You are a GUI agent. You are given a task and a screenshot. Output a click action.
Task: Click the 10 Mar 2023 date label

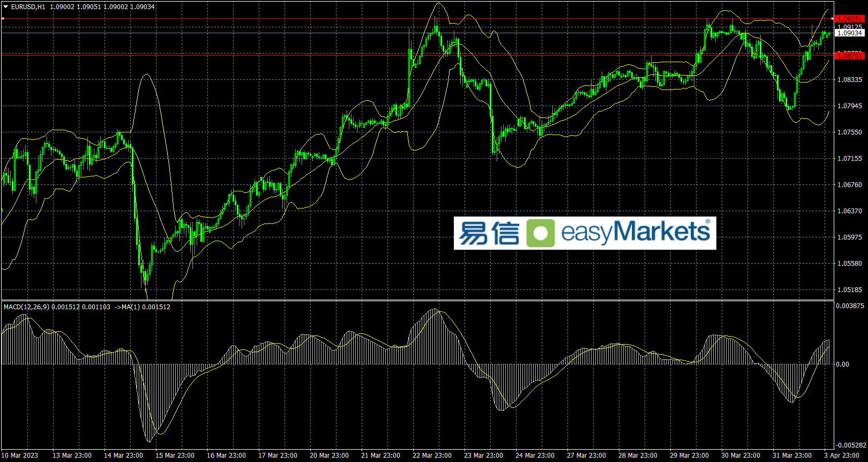[20, 456]
